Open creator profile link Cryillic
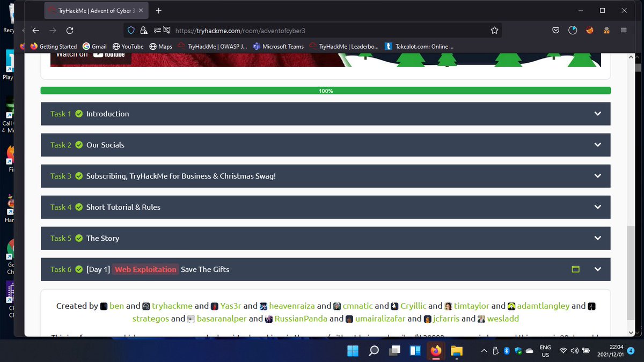 tap(413, 306)
